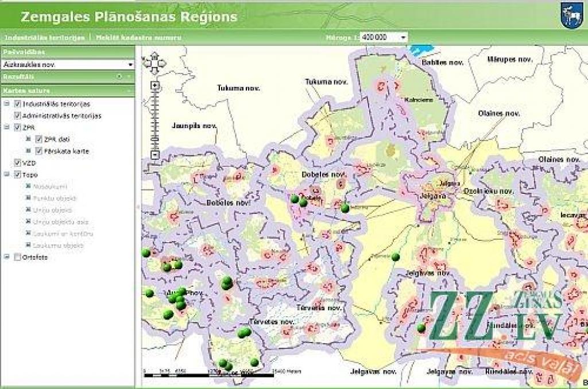The width and height of the screenshot is (588, 389).
Task: Collapse the Topo layer tree node
Action: [6, 174]
